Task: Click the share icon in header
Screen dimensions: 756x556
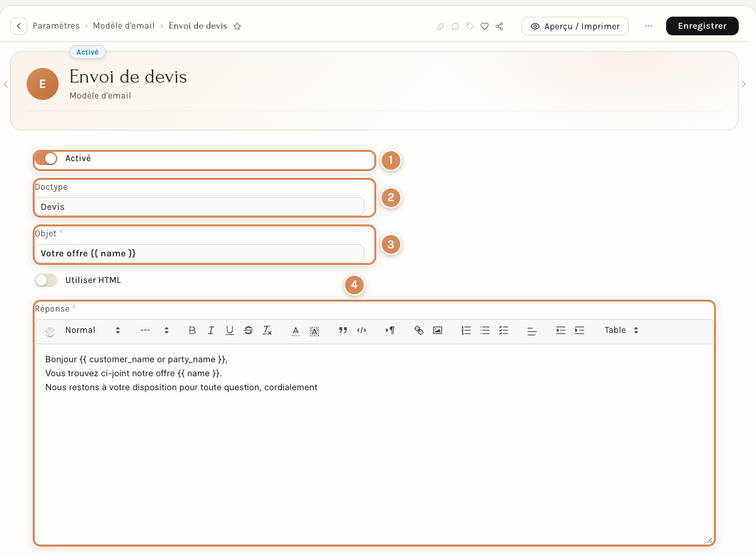Action: (500, 27)
